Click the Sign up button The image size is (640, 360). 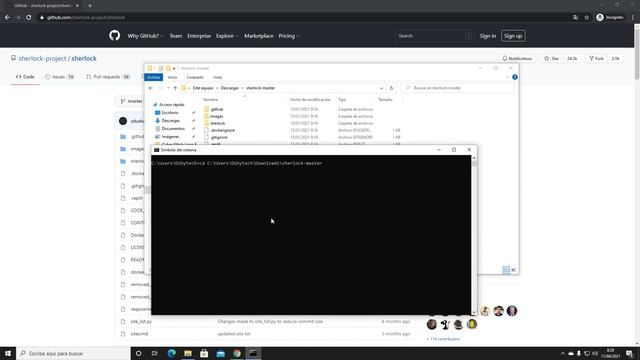513,36
